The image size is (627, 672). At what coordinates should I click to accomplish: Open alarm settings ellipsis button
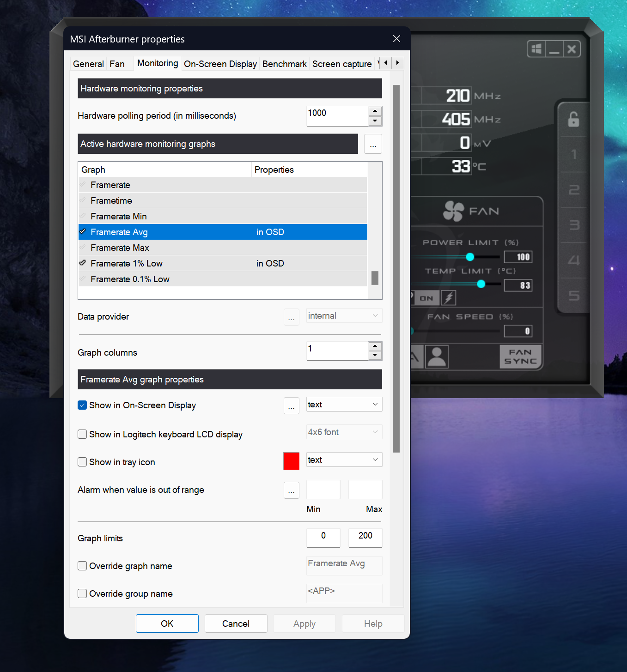291,490
